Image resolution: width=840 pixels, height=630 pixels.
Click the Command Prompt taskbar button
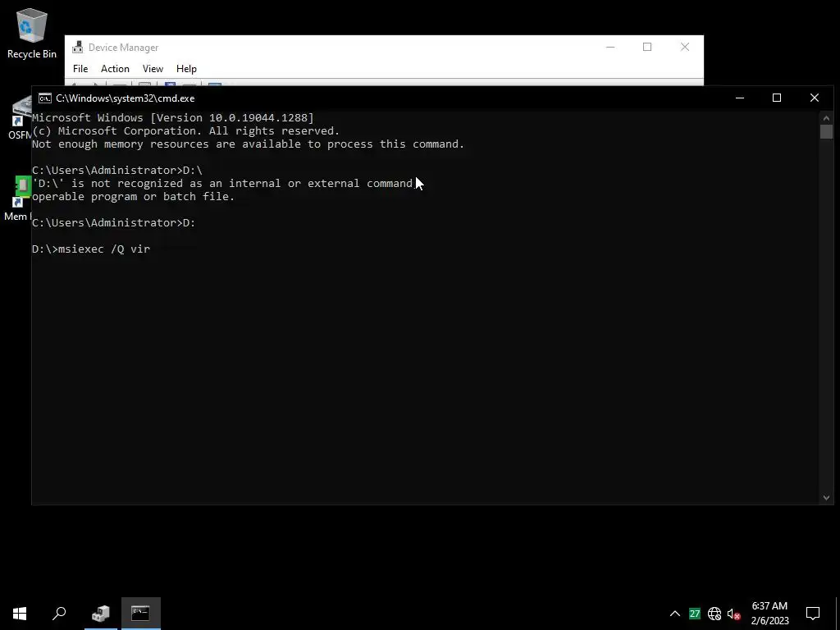click(141, 614)
